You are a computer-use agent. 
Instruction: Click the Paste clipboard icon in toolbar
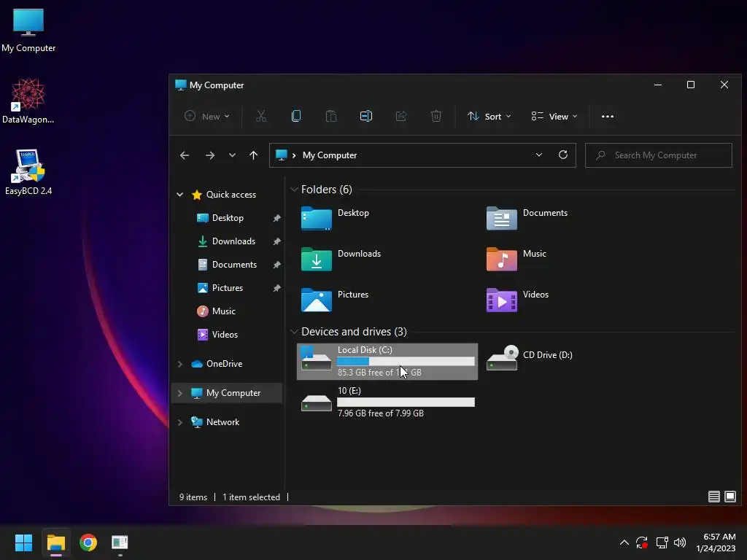pos(331,116)
